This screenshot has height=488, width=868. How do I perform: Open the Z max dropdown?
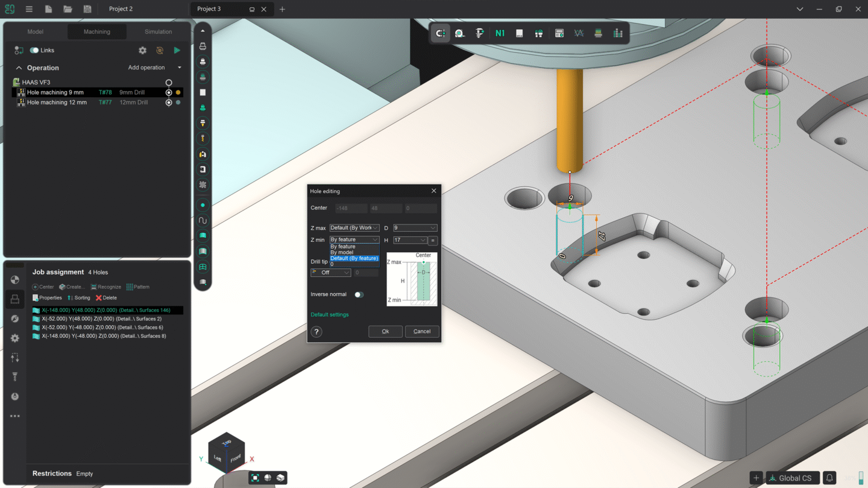pos(354,227)
